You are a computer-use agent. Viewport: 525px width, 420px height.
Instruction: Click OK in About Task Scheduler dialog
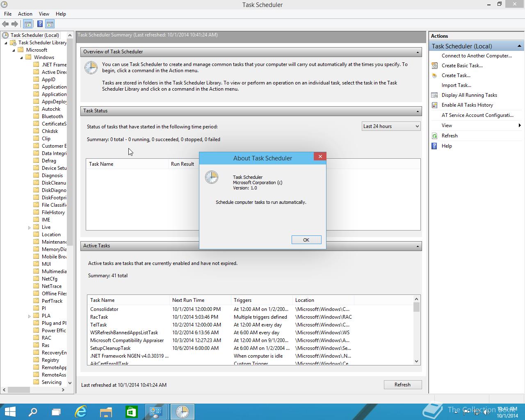(x=306, y=240)
